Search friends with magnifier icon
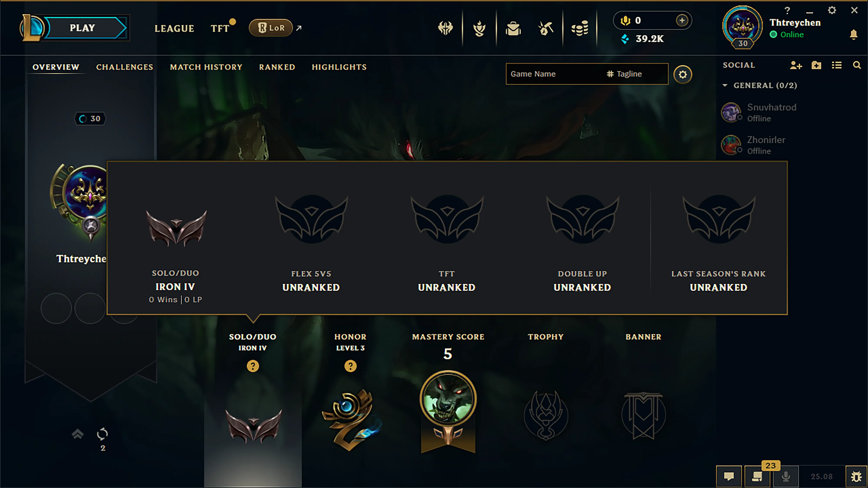868x488 pixels. [856, 65]
